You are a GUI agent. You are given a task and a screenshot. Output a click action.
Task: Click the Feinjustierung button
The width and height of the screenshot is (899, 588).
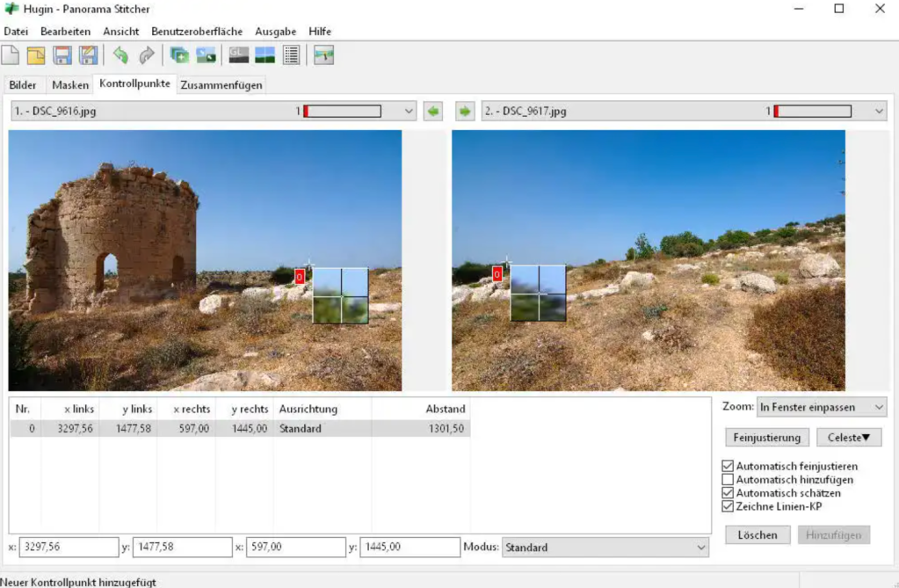766,438
